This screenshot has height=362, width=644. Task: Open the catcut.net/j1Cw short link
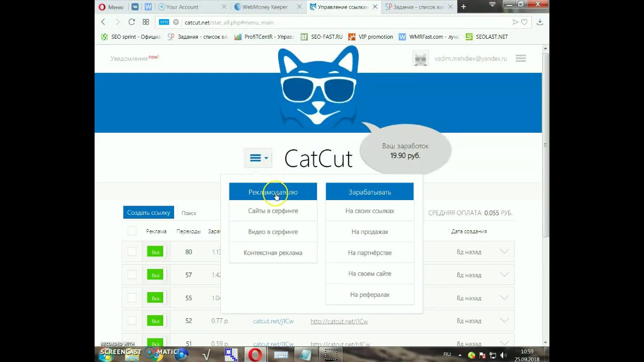[273, 321]
